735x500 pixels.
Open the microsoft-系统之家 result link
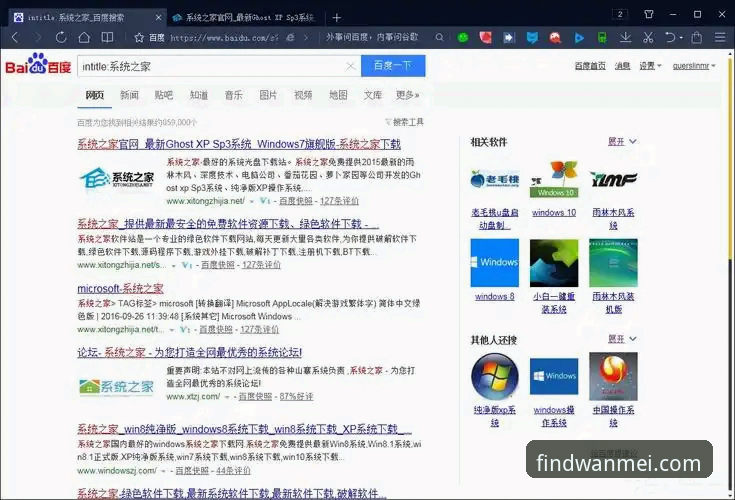click(120, 288)
